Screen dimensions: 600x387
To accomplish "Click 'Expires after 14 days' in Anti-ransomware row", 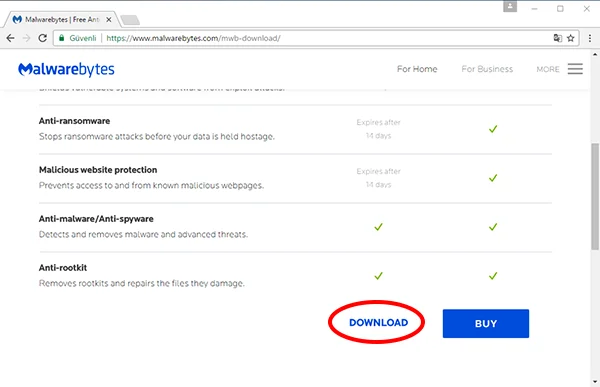I will (x=378, y=129).
